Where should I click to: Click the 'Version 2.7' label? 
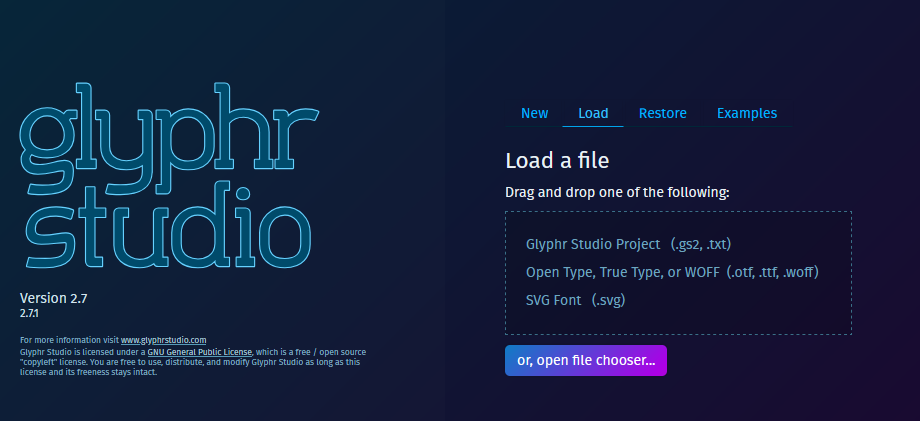(54, 298)
